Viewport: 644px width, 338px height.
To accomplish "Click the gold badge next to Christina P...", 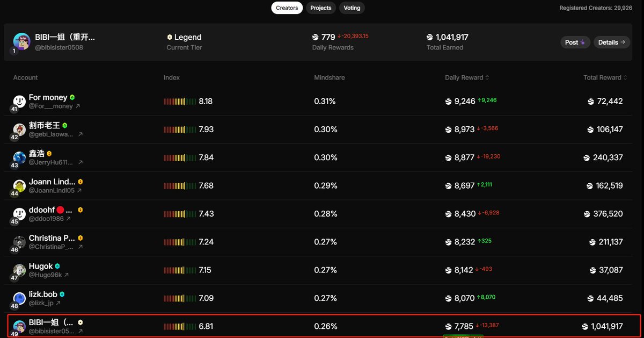I will pyautogui.click(x=80, y=238).
